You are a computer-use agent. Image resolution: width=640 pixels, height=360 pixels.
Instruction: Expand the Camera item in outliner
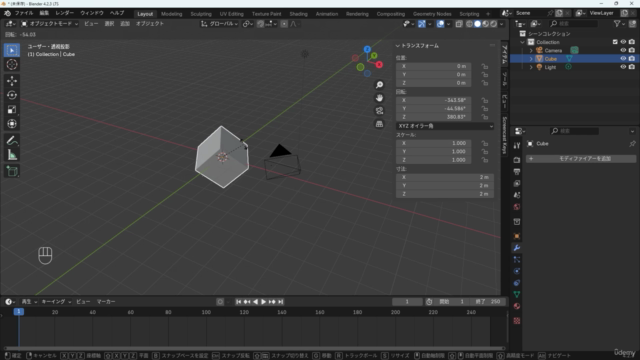point(531,51)
